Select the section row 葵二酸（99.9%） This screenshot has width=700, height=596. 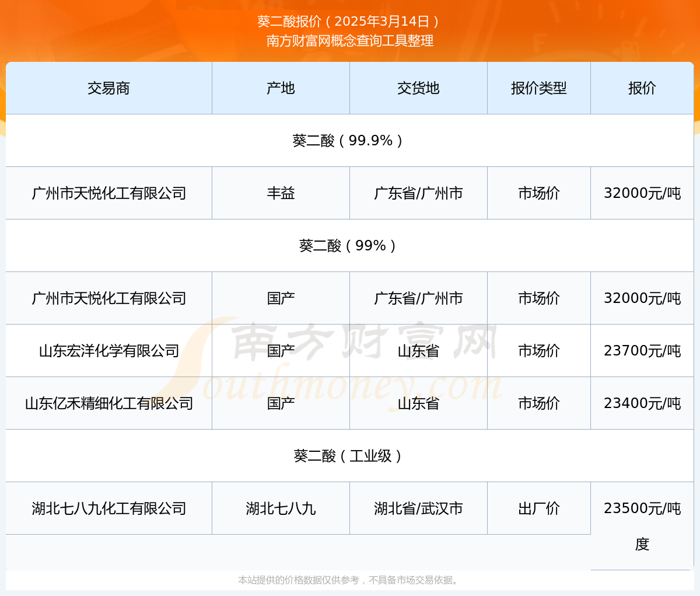(x=350, y=141)
